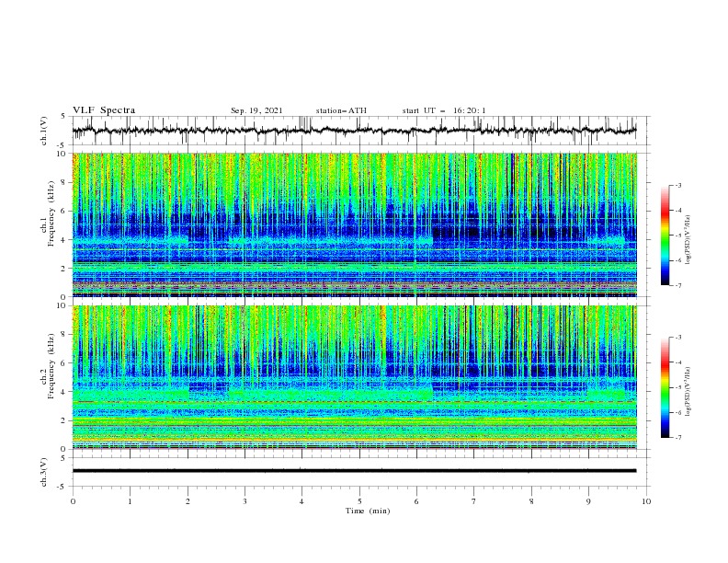This screenshot has height=563, width=728.
Task: Select the "start UT = 16:20:1" text
Action: click(x=444, y=110)
